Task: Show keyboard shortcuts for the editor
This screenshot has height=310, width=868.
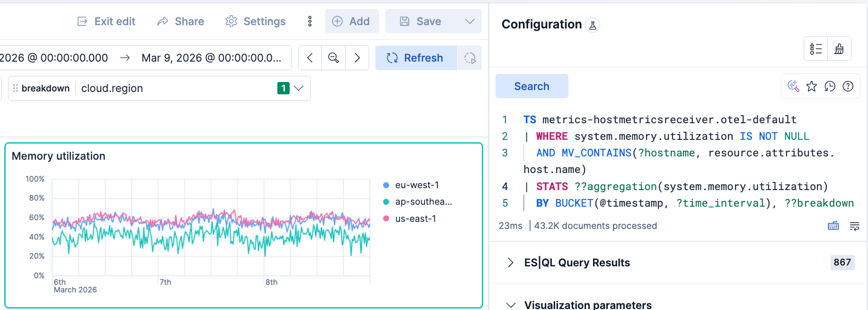Action: click(x=833, y=226)
